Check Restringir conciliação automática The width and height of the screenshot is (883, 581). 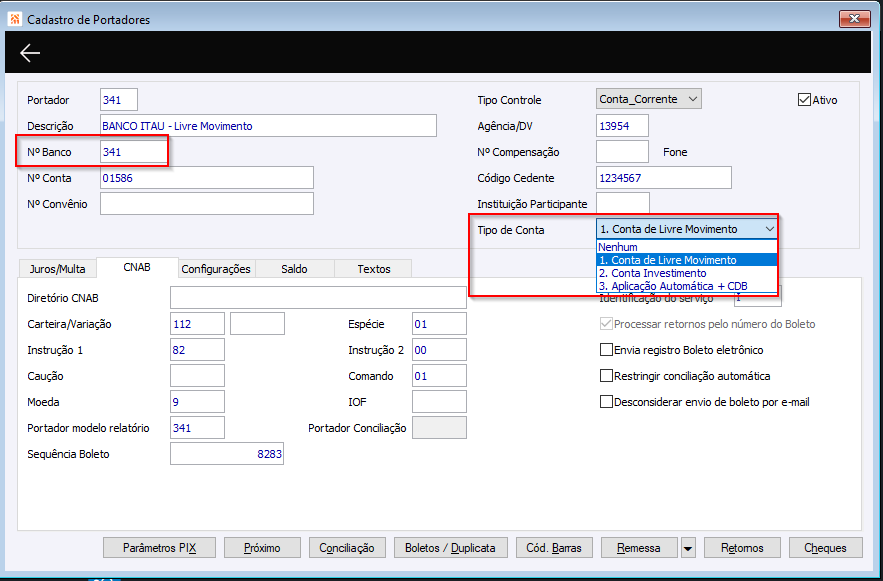point(606,376)
